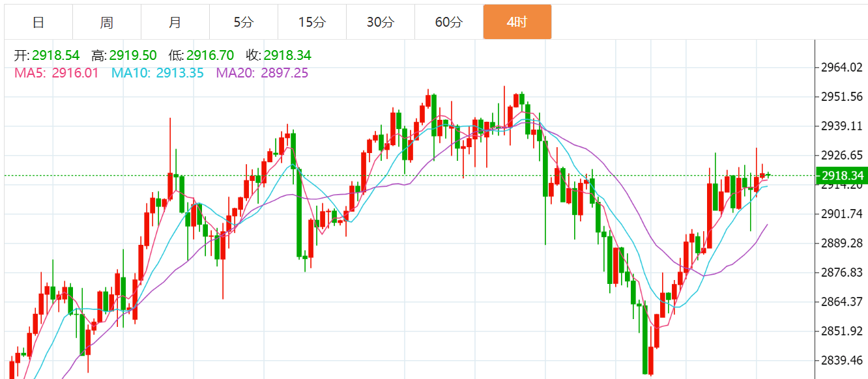Select the 15分 interval tab
Screen dimensions: 868x379
point(312,22)
